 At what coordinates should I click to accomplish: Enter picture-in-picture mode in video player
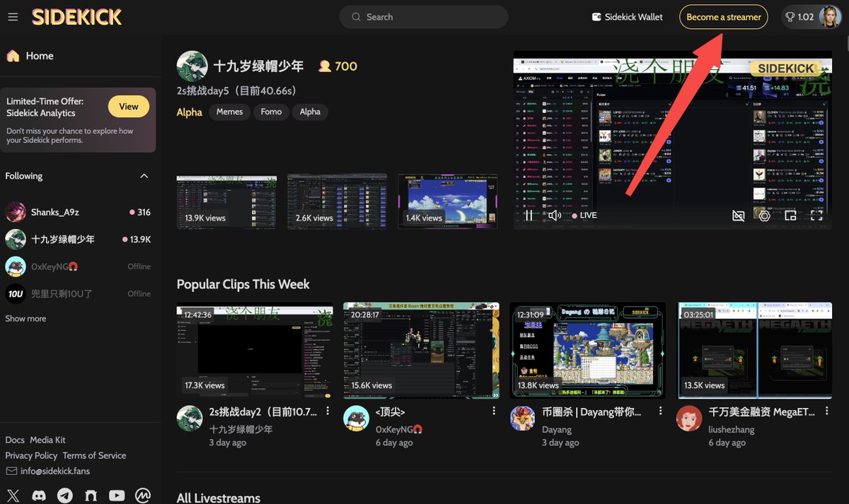click(x=790, y=216)
